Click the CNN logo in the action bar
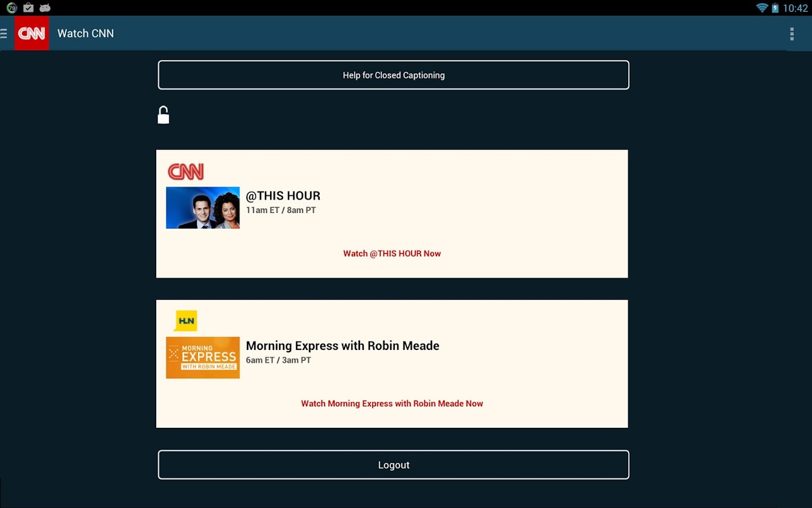The height and width of the screenshot is (508, 812). (x=32, y=33)
